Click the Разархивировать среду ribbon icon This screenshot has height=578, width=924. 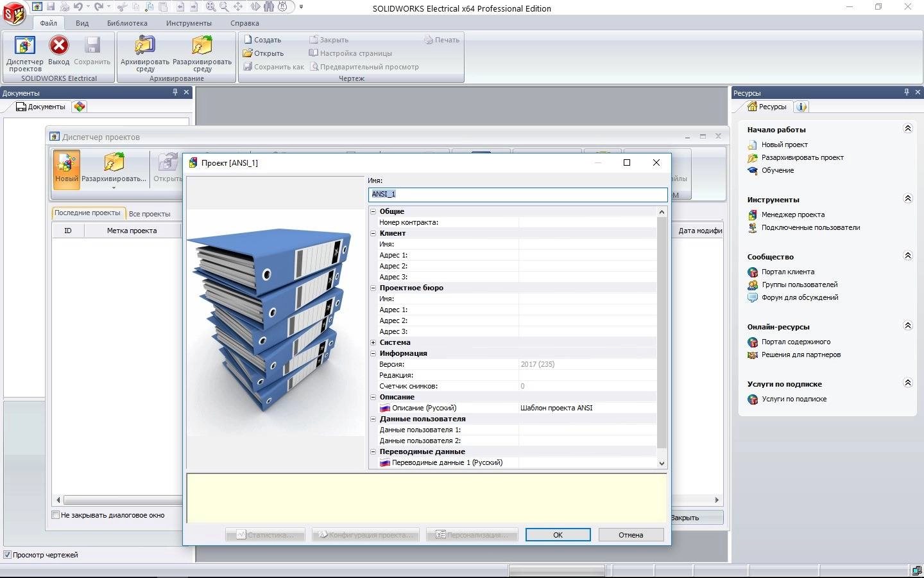click(201, 46)
